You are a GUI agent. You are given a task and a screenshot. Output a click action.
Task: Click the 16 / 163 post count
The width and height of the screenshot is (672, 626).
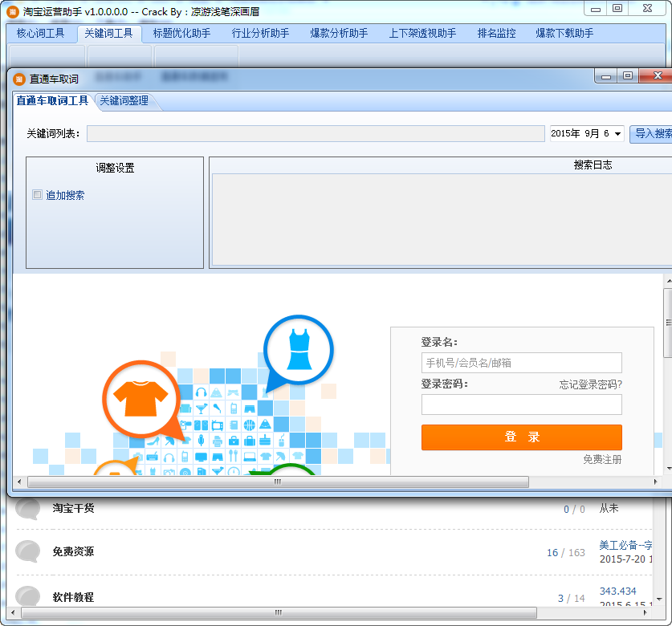click(x=566, y=553)
